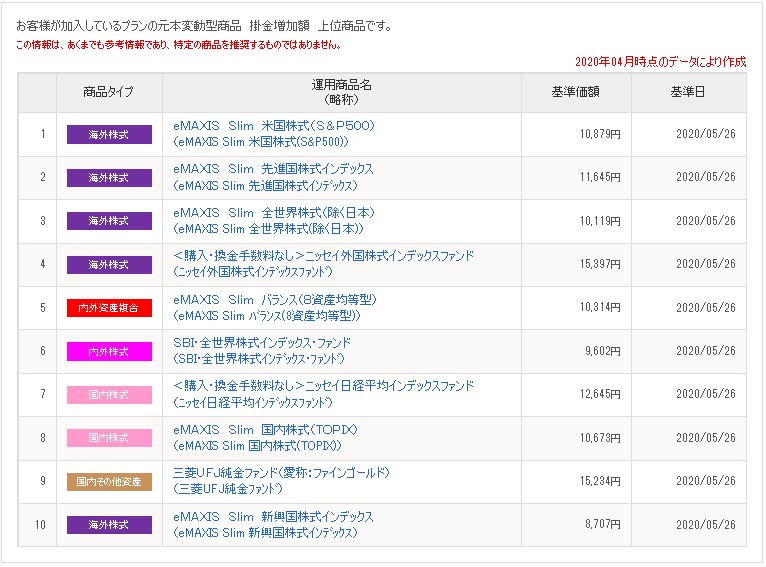Open eMAXIS Slim 国内株式(TOPIX) link
The image size is (766, 567).
coord(265,438)
